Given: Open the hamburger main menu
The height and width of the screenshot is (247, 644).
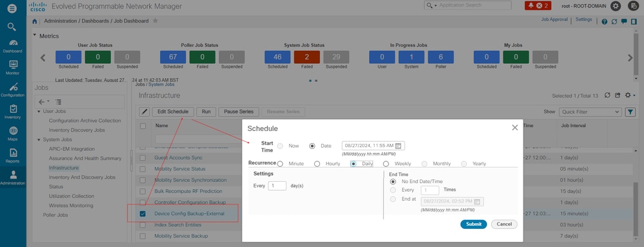Looking at the screenshot, I should (x=12, y=8).
